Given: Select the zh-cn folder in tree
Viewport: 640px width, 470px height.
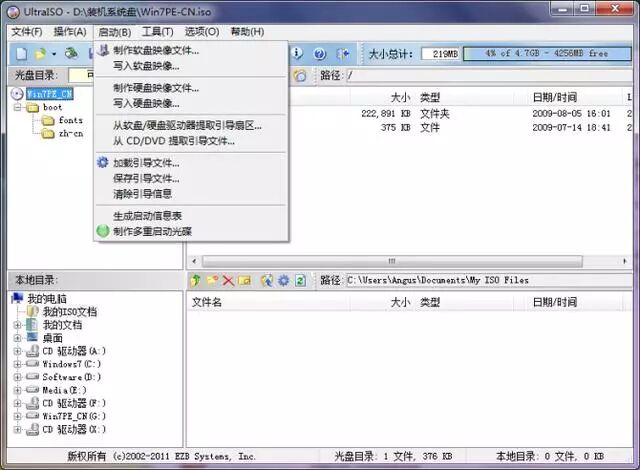Looking at the screenshot, I should tap(71, 133).
